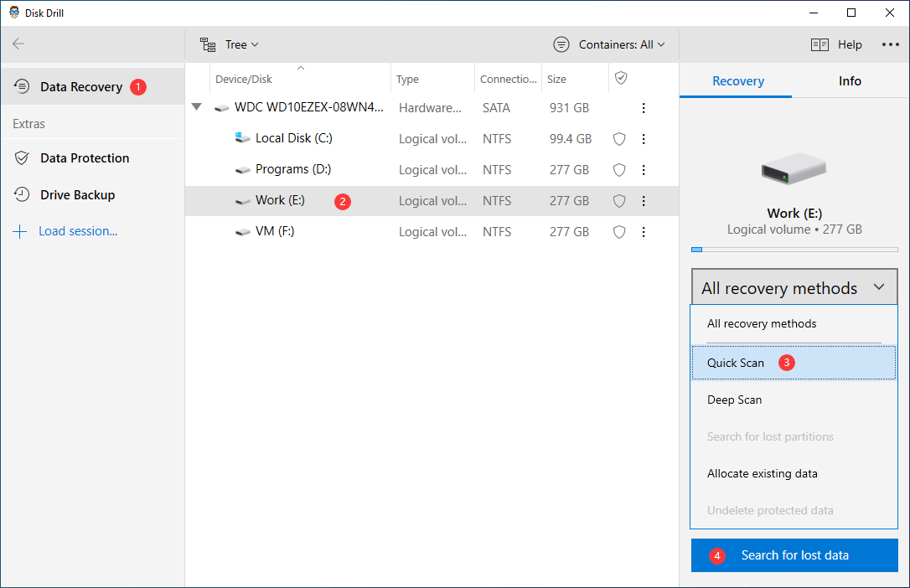Select the VM (F:) volume

[x=432, y=231]
